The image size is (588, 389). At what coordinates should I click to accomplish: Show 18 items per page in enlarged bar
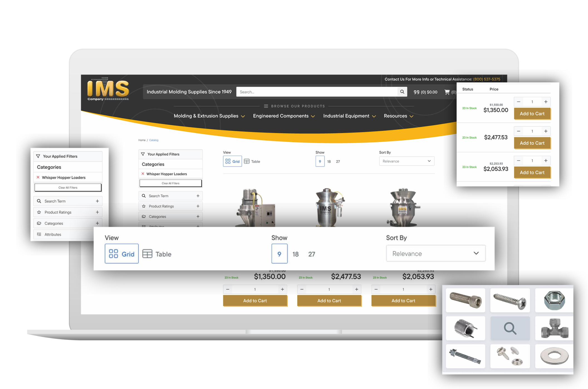pos(295,254)
